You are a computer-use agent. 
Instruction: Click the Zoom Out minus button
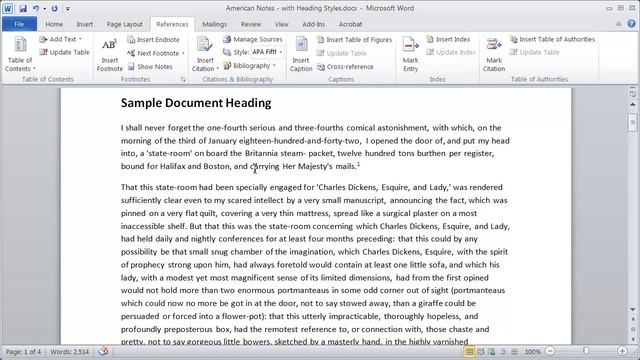coord(550,351)
